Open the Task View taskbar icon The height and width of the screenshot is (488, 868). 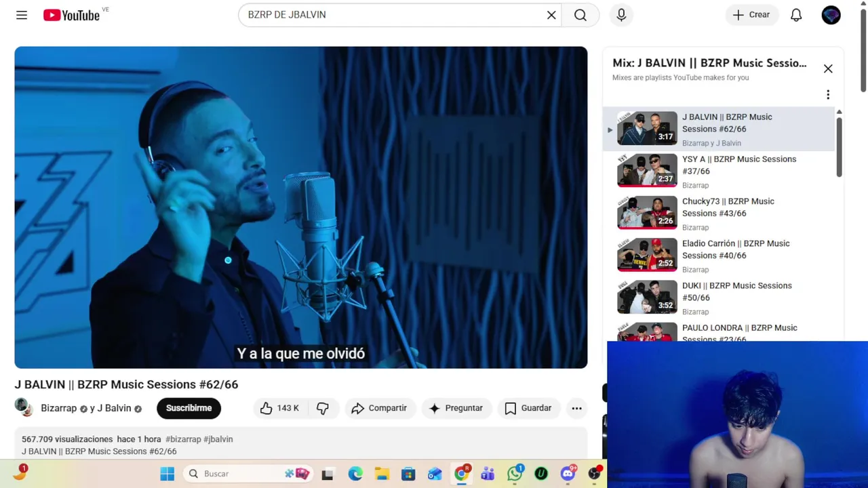tap(328, 474)
